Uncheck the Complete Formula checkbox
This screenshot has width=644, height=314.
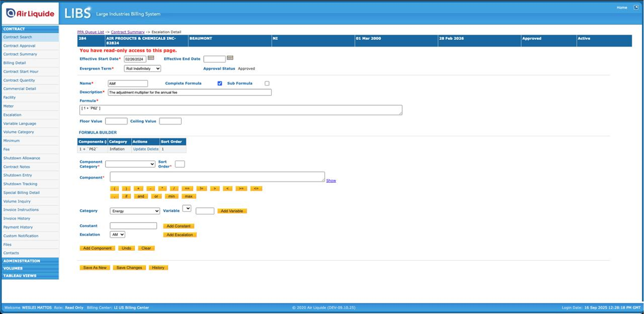[220, 83]
